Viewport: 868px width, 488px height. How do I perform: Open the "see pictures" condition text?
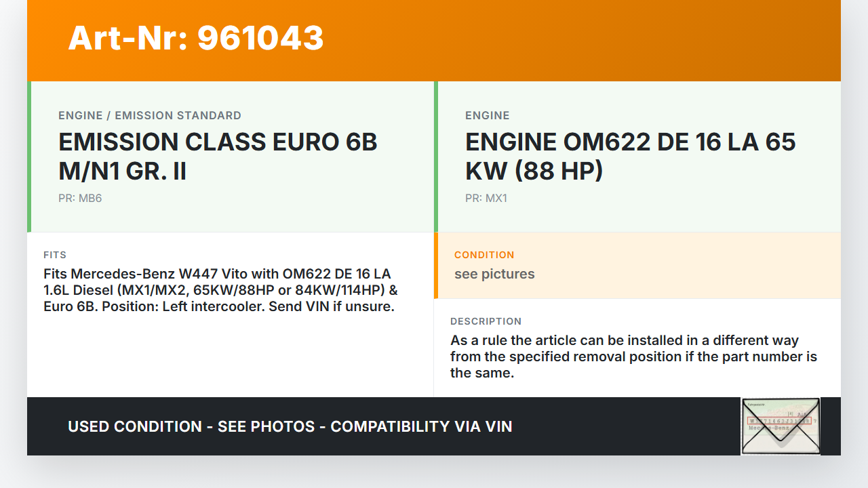point(494,274)
